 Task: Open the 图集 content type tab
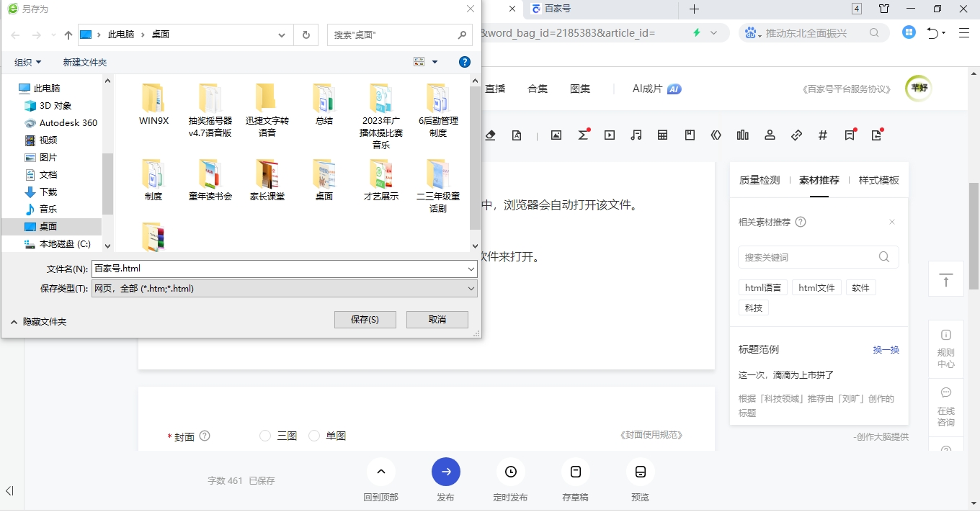(x=580, y=89)
